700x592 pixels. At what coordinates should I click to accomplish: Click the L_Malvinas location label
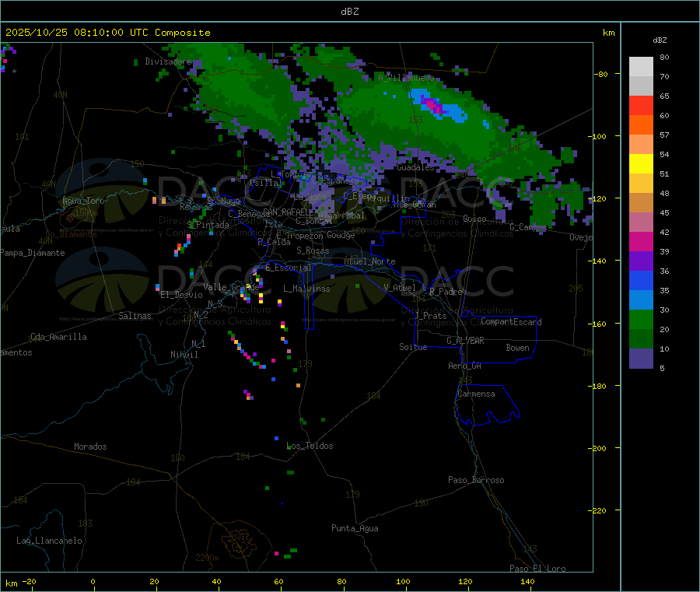[306, 289]
